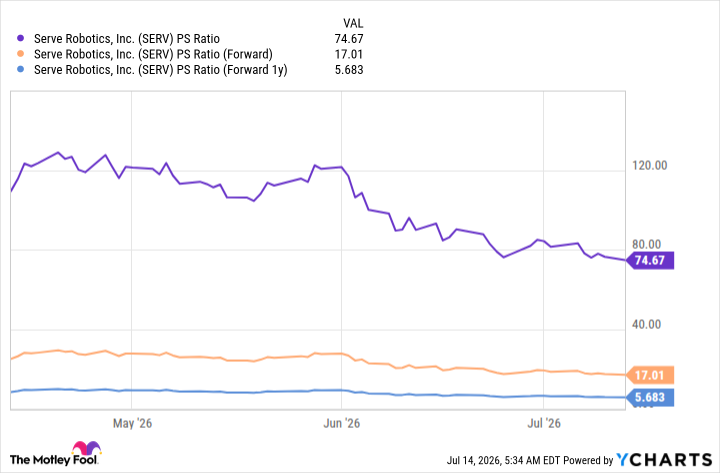Click the 'Powered by' text
720x473 pixels.
588,460
